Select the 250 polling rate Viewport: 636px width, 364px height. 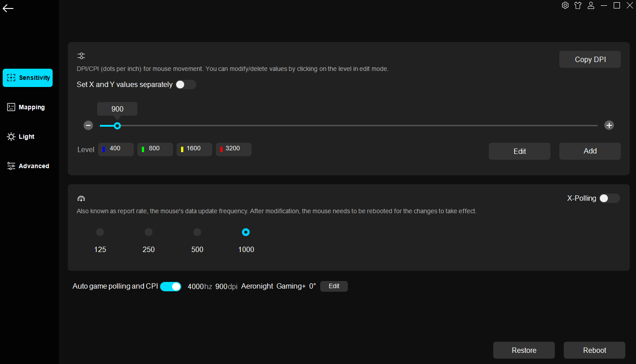click(149, 232)
